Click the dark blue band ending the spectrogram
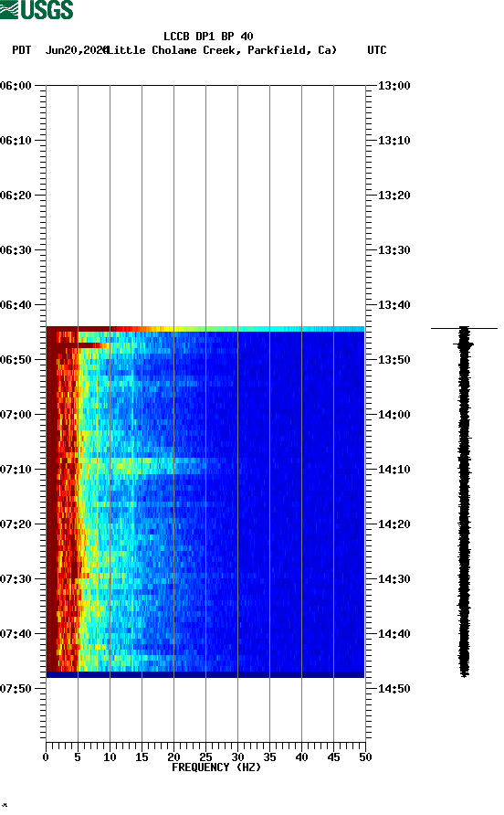The height and width of the screenshot is (815, 504). click(x=205, y=674)
